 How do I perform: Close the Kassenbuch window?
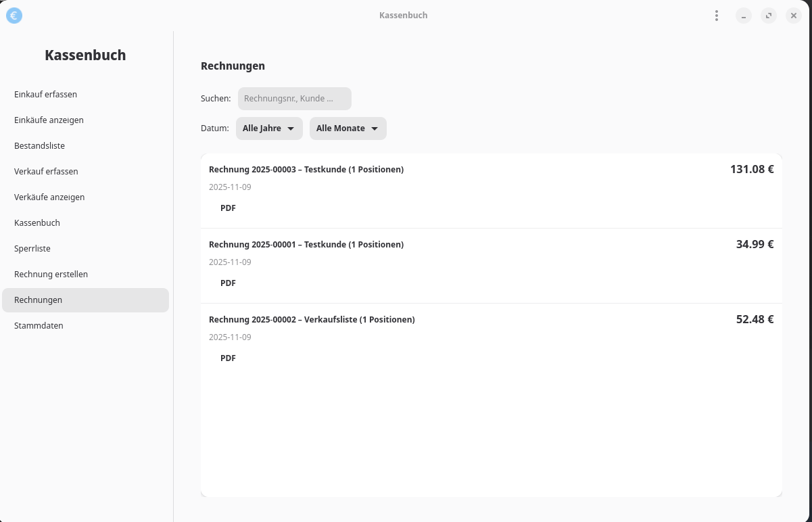pos(794,16)
